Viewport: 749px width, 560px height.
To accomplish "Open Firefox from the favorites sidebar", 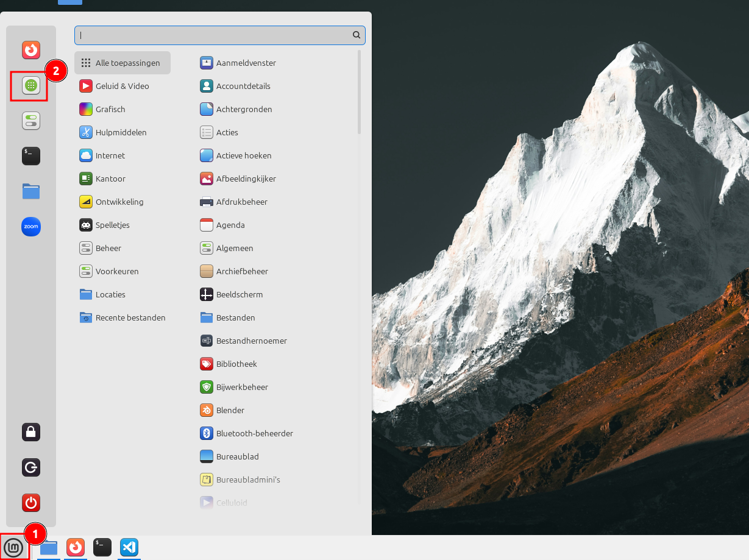I will [x=31, y=49].
